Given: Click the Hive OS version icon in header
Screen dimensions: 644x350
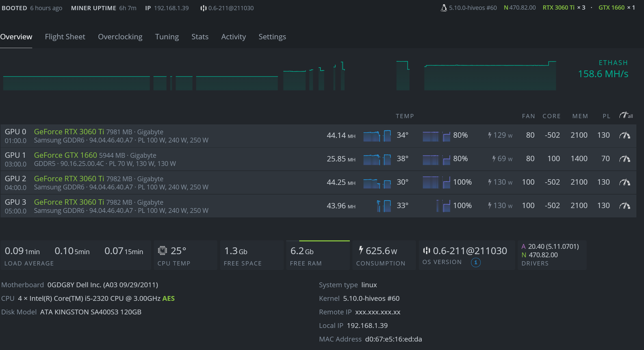Looking at the screenshot, I should [x=203, y=8].
